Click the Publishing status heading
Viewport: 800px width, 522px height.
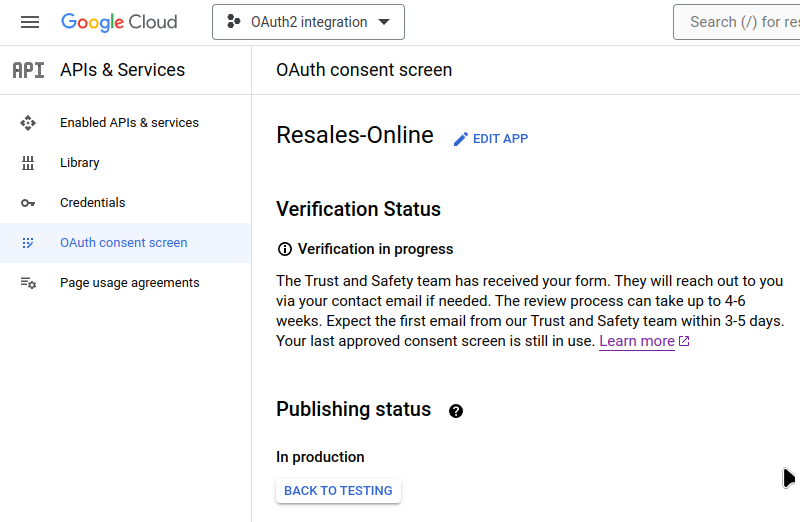point(354,409)
